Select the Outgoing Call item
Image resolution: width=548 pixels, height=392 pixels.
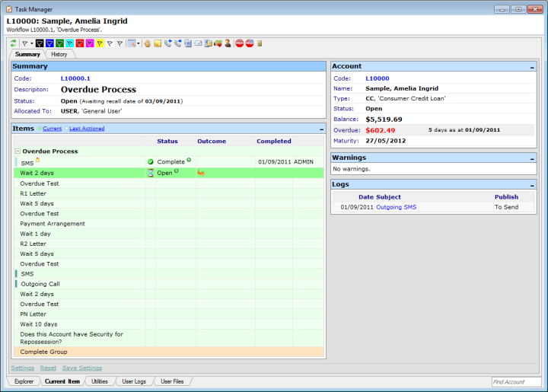[x=40, y=284]
